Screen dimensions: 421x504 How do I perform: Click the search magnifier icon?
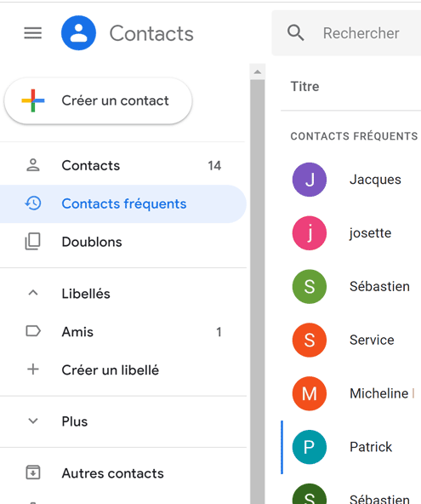pyautogui.click(x=295, y=33)
